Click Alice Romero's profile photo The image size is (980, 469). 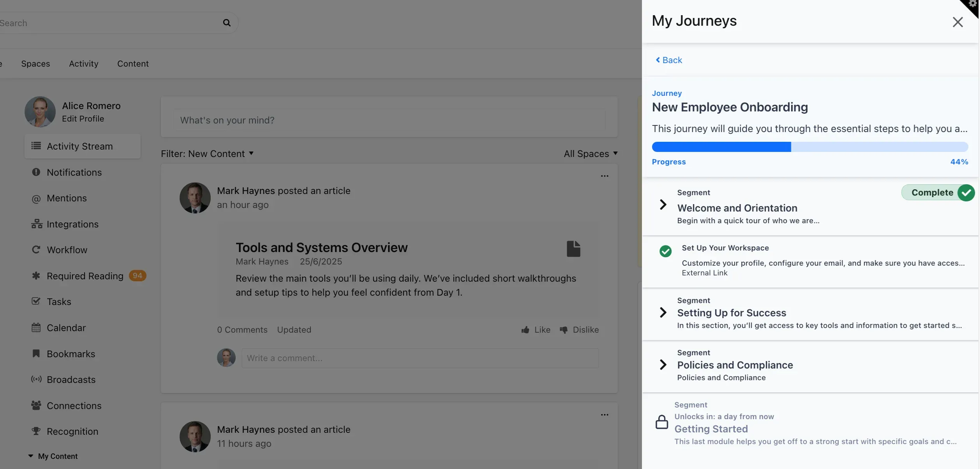40,111
